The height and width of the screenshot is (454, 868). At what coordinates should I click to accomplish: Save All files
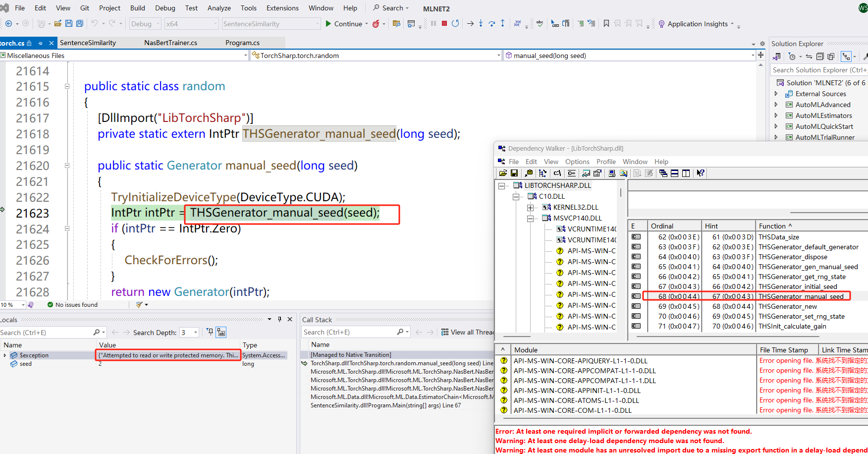click(x=79, y=23)
